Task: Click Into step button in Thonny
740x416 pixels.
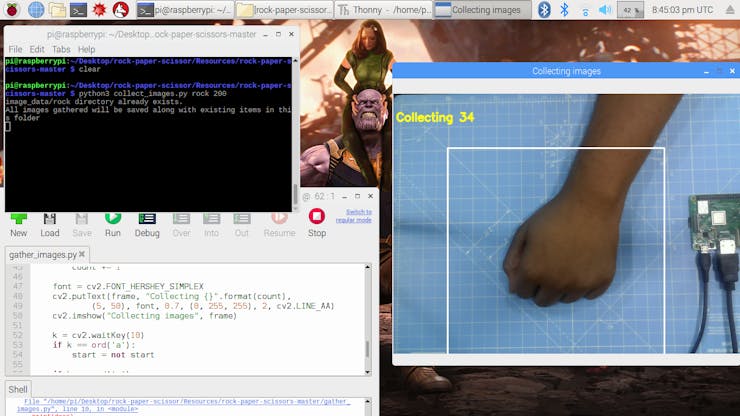Action: pos(211,224)
